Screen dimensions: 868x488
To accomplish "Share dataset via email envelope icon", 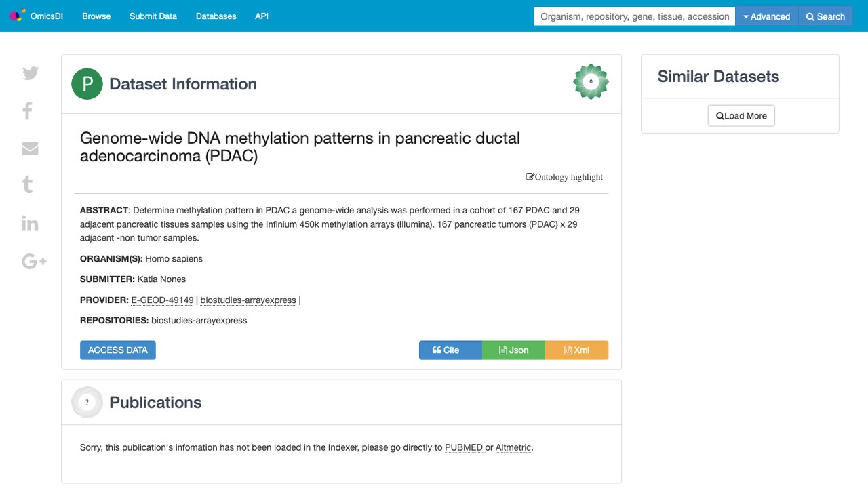I will click(x=30, y=148).
